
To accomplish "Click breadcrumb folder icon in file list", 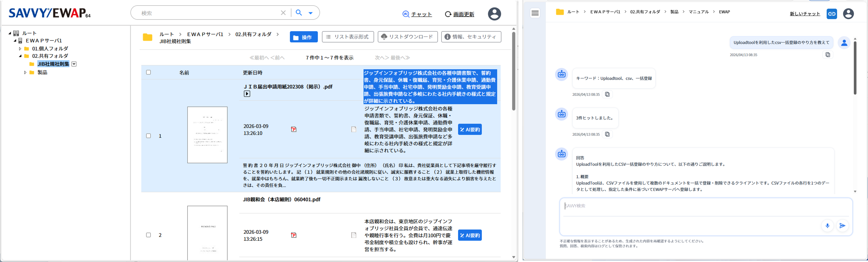I will tap(147, 37).
